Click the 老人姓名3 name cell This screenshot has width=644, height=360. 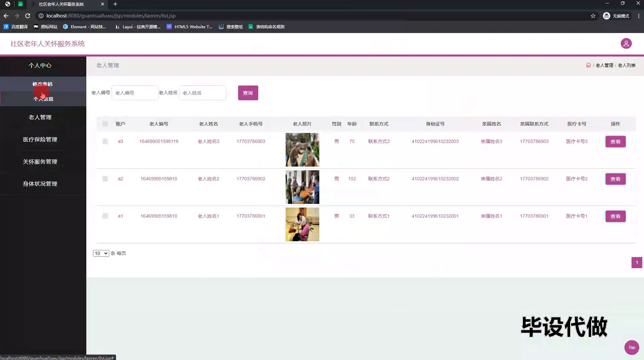coord(208,141)
